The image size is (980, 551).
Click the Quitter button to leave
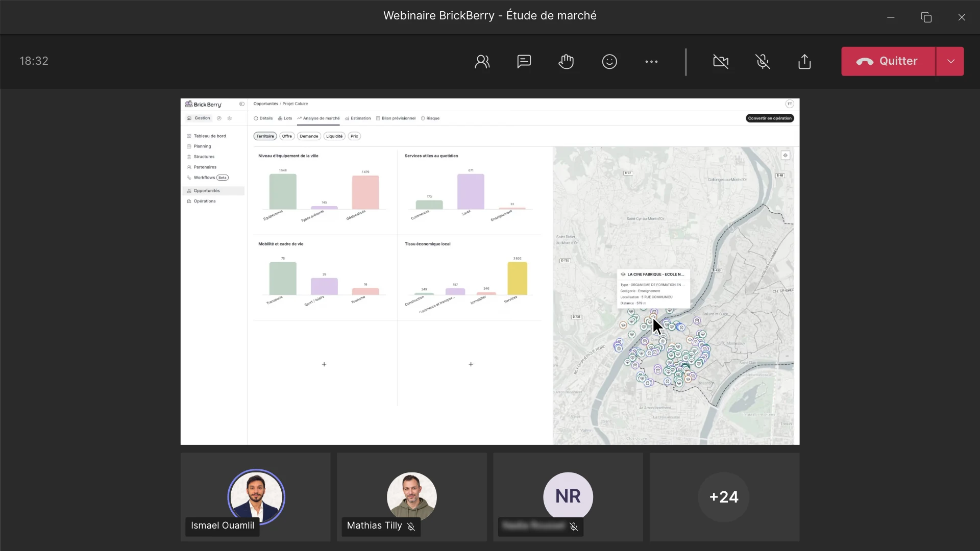[x=888, y=61]
